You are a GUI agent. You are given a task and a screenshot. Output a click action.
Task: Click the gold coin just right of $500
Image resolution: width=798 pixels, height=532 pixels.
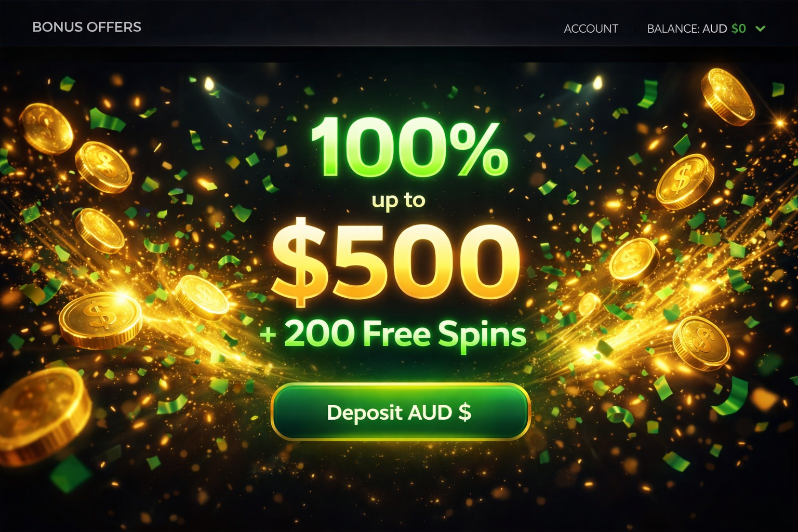pos(634,260)
